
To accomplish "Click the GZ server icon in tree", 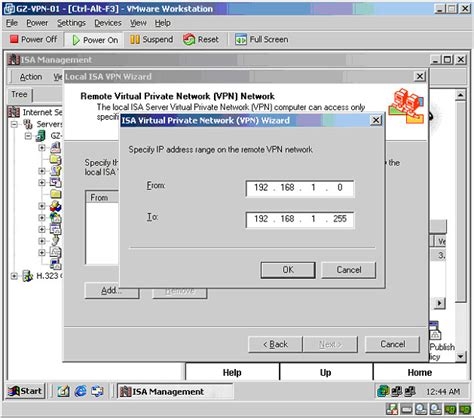I will [x=41, y=136].
